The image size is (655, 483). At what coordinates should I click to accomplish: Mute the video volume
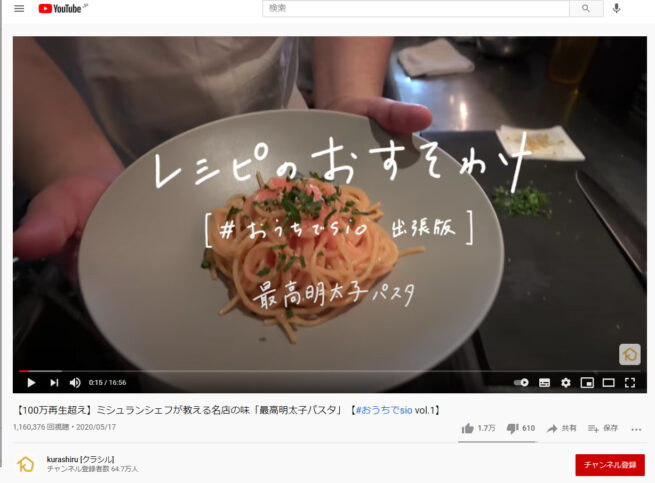click(75, 382)
